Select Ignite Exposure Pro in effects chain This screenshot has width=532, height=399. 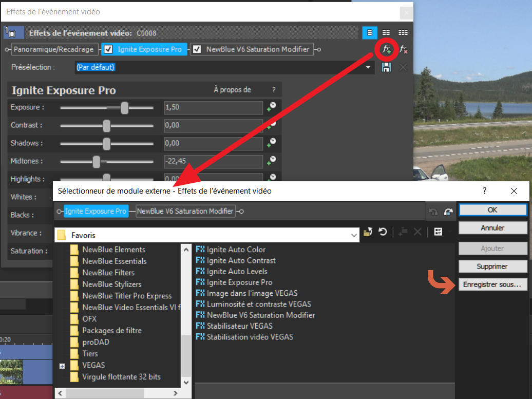click(x=144, y=49)
